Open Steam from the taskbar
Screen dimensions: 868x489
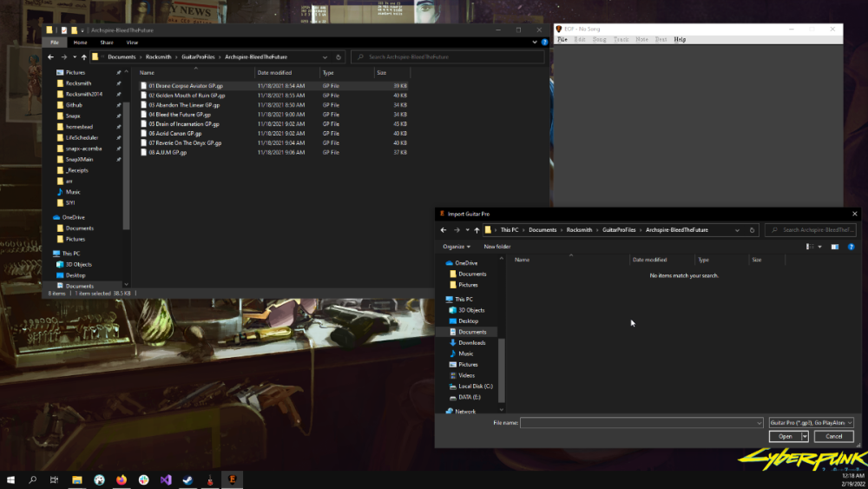point(187,479)
